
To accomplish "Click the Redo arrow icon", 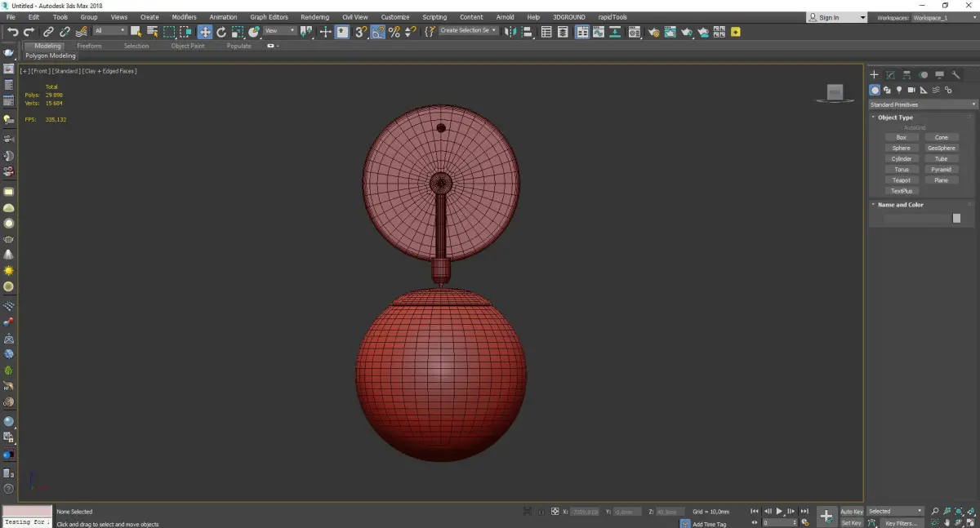I will click(x=29, y=32).
